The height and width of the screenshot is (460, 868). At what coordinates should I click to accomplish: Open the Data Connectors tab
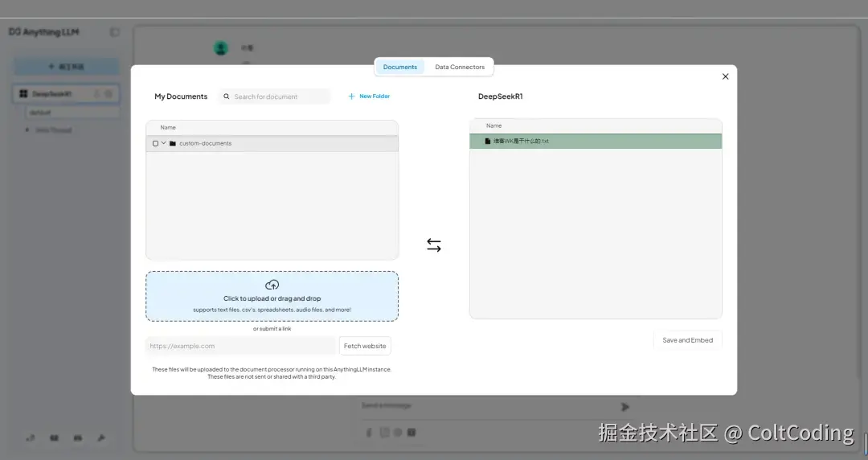point(460,67)
